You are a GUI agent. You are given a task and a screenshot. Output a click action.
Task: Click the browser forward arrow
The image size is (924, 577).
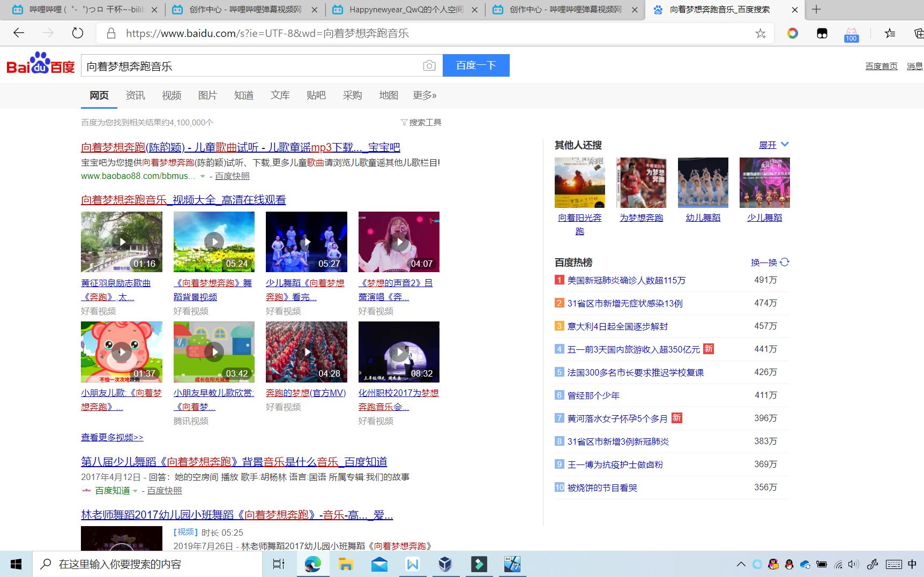coord(48,33)
